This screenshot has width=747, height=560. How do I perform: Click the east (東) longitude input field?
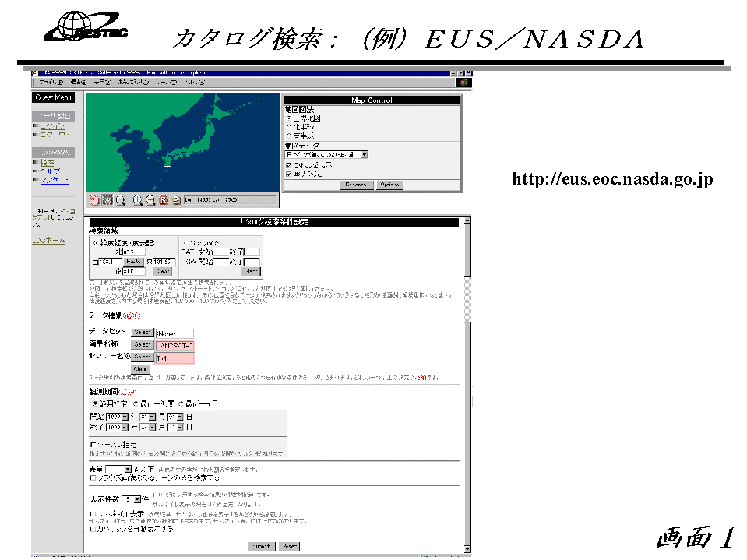tap(164, 262)
